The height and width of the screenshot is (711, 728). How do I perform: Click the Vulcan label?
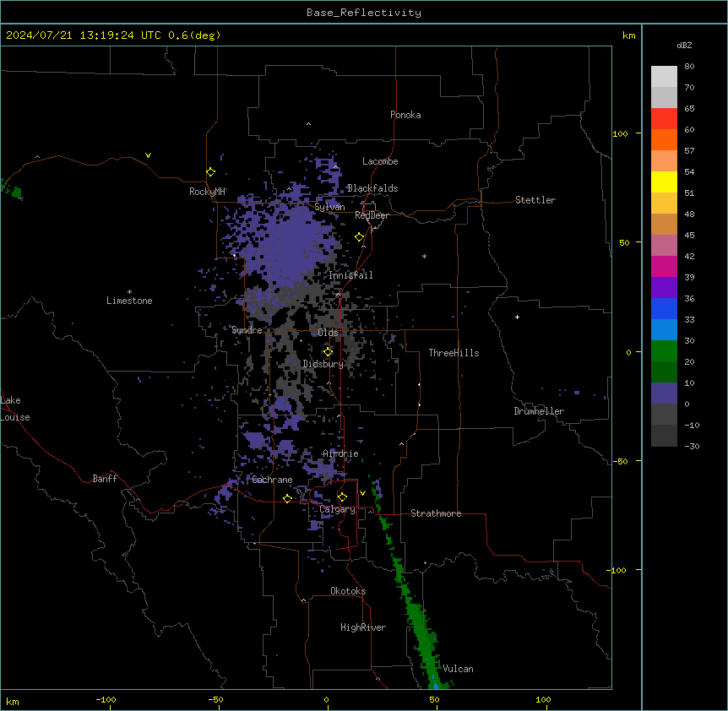click(x=459, y=669)
